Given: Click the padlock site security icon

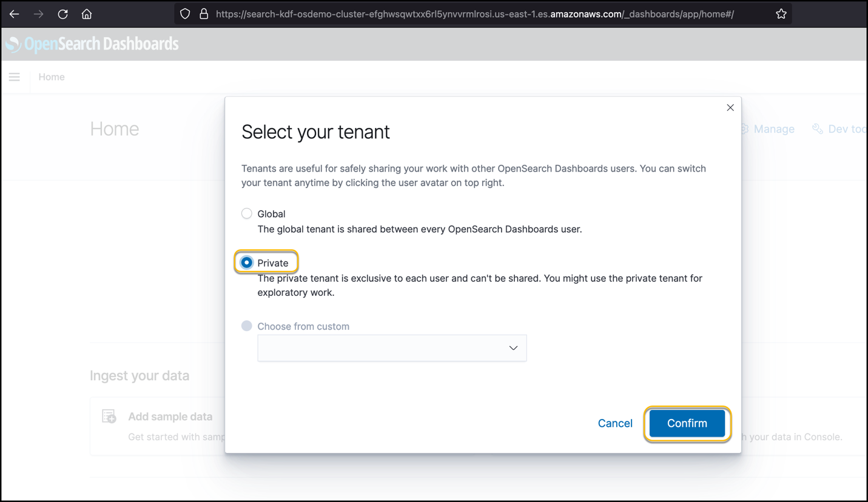Looking at the screenshot, I should (204, 14).
